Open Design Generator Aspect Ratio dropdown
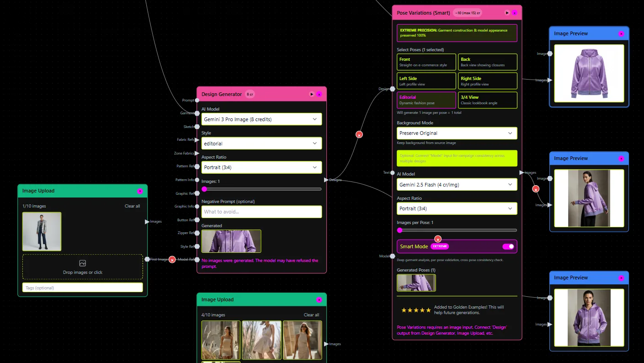644x363 pixels. pyautogui.click(x=261, y=167)
